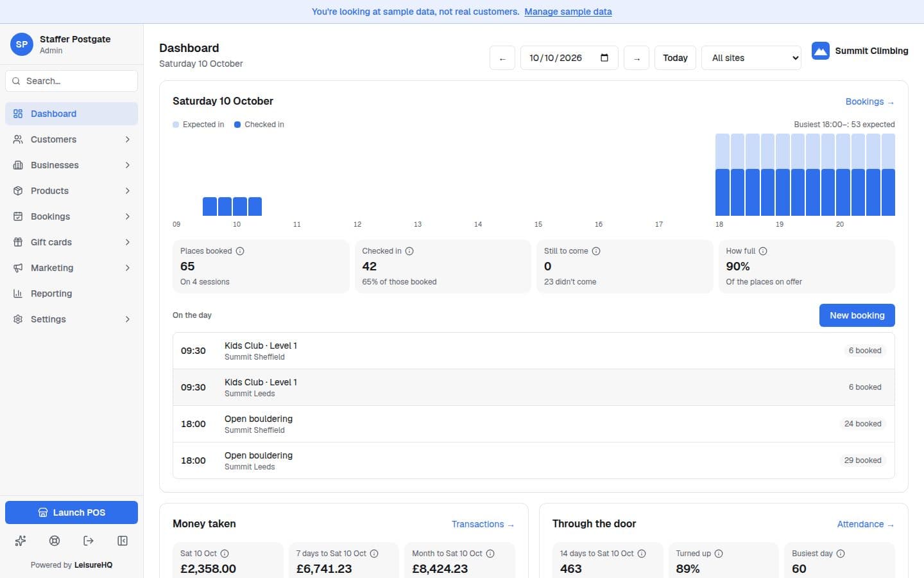The width and height of the screenshot is (924, 578).
Task: Launch the POS
Action: [71, 512]
